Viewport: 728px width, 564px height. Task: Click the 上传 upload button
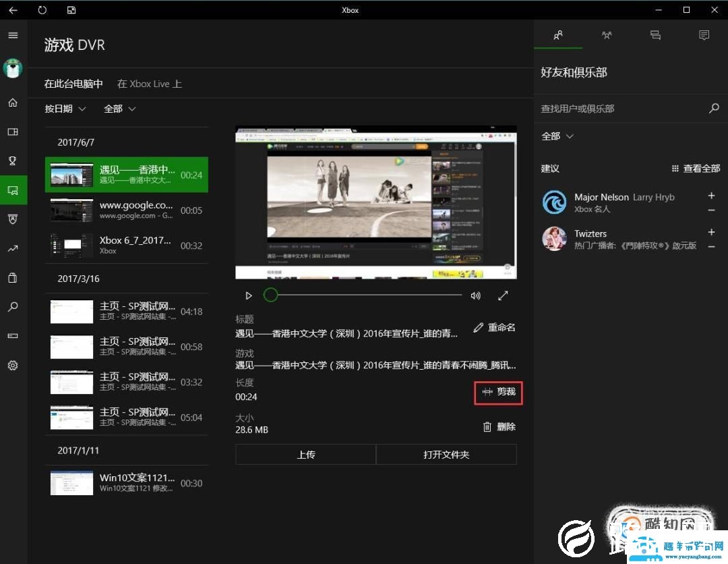point(305,454)
